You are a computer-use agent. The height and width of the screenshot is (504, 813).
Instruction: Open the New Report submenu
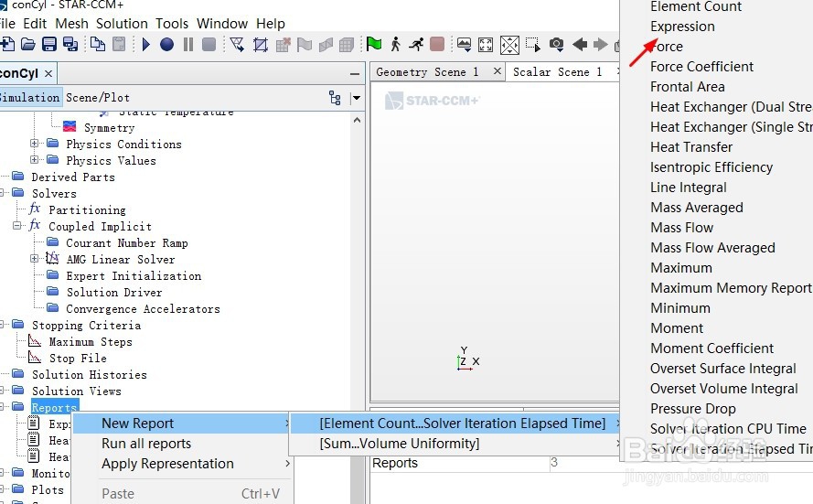(x=180, y=424)
